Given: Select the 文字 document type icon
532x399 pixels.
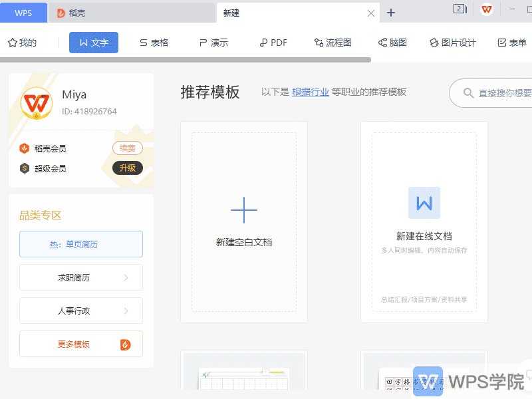Looking at the screenshot, I should (x=93, y=42).
